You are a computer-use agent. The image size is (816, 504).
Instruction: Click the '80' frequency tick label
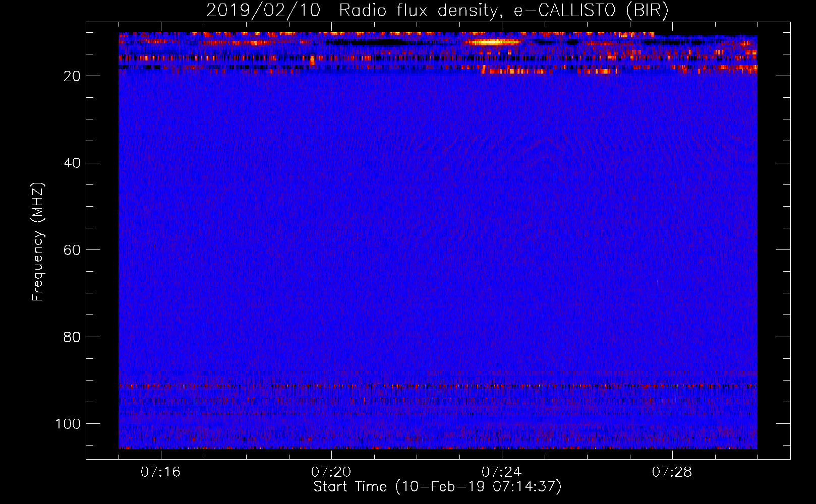tap(72, 337)
